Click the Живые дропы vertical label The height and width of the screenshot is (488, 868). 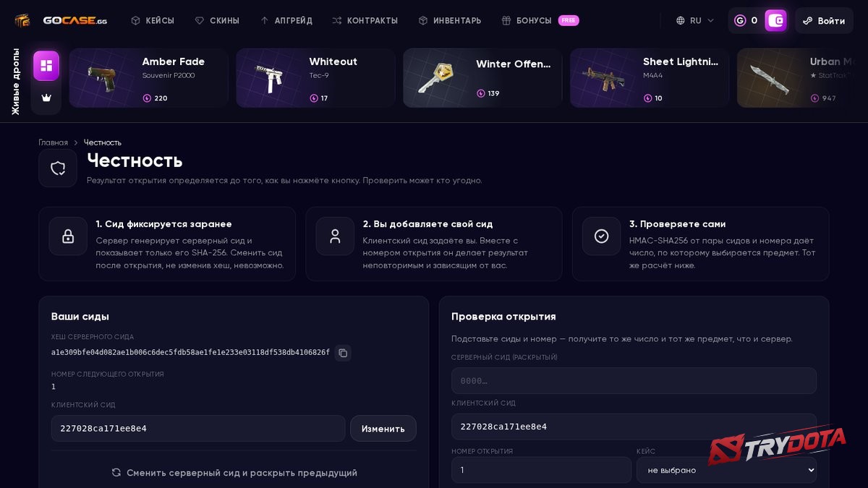click(16, 82)
